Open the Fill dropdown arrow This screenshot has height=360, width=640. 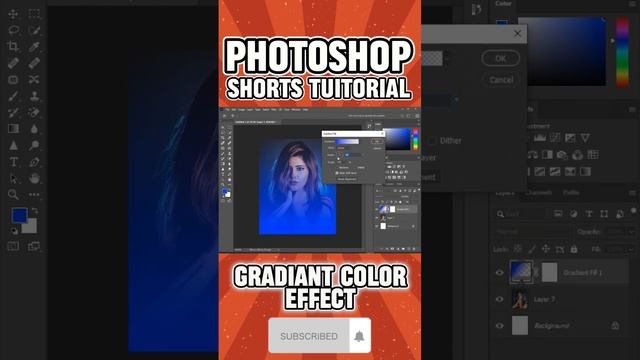pyautogui.click(x=632, y=249)
